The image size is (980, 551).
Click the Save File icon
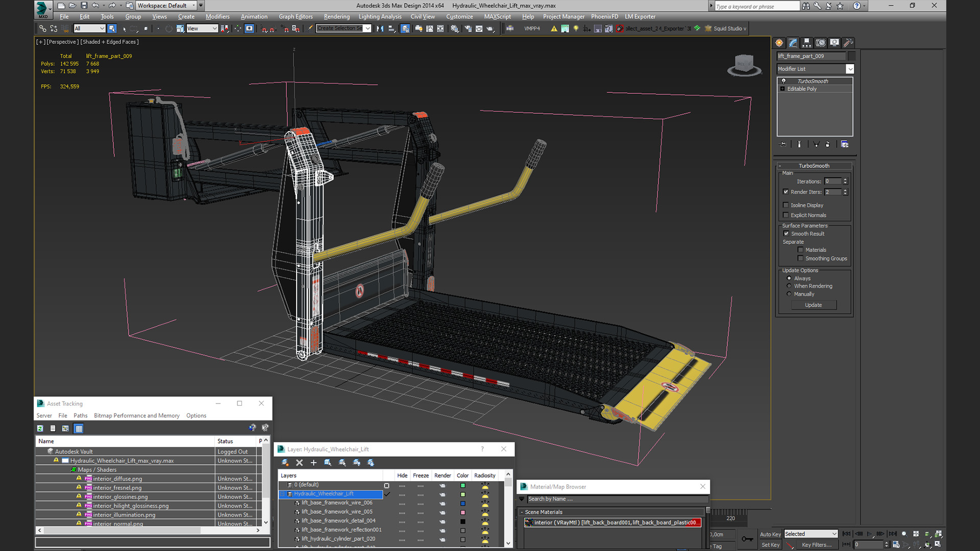click(x=84, y=6)
